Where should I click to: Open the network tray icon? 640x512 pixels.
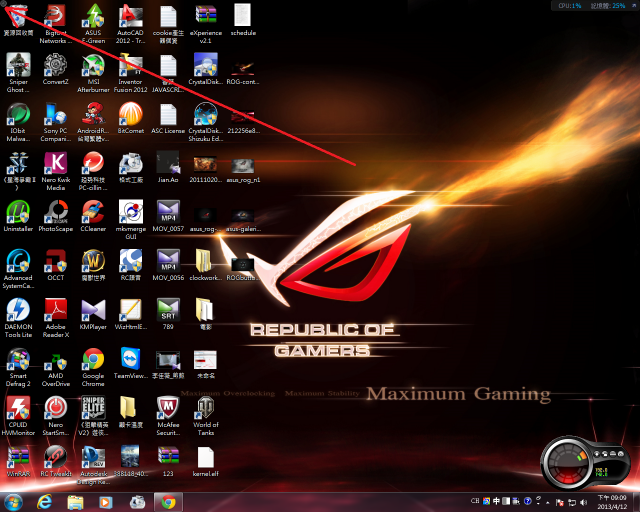click(x=572, y=503)
